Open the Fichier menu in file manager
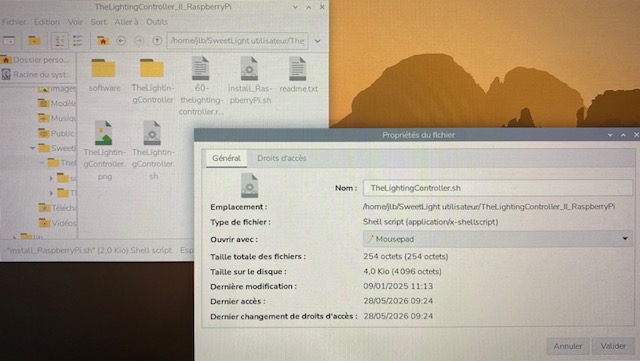This screenshot has width=640, height=361. 14,22
